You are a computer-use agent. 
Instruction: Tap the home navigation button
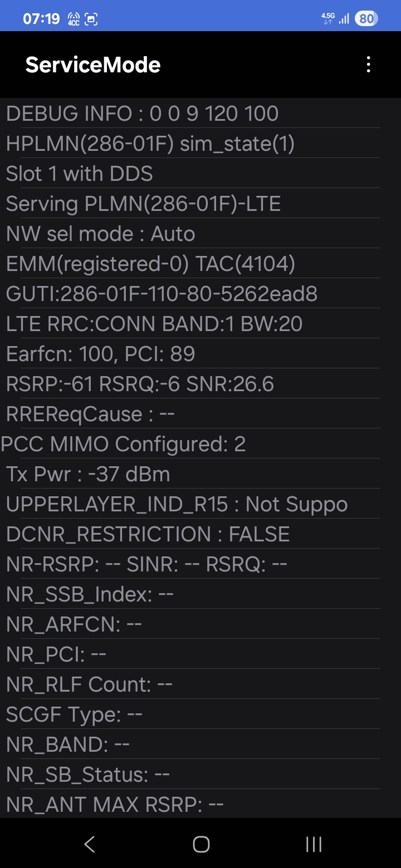pos(201,844)
